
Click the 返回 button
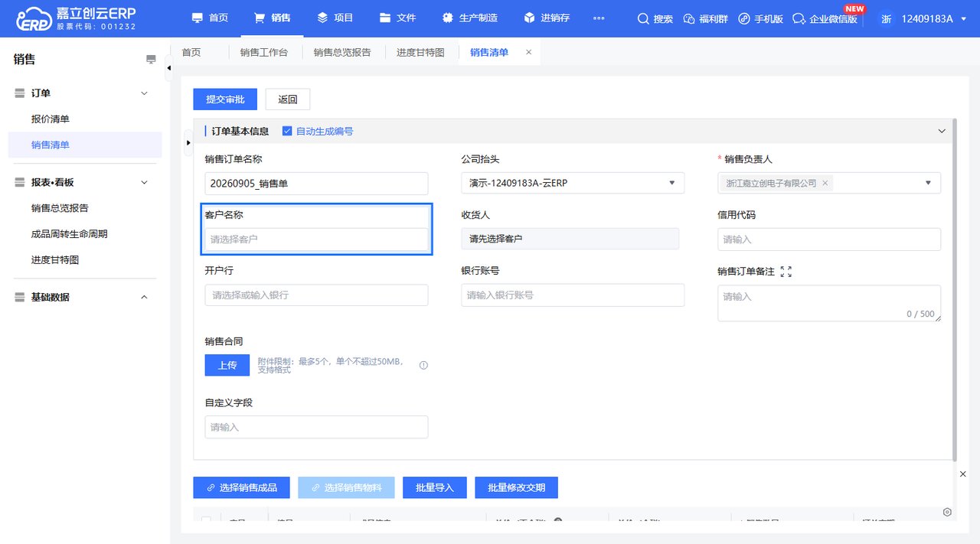(x=288, y=99)
